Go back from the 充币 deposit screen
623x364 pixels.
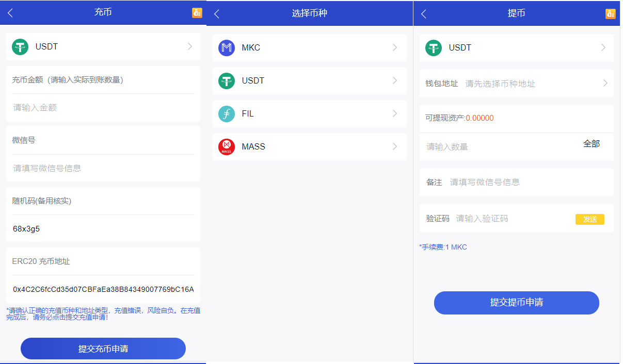10,13
